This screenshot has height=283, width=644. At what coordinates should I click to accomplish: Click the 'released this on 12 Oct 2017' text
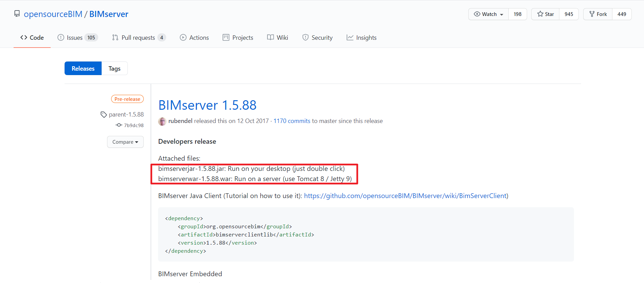coord(231,121)
